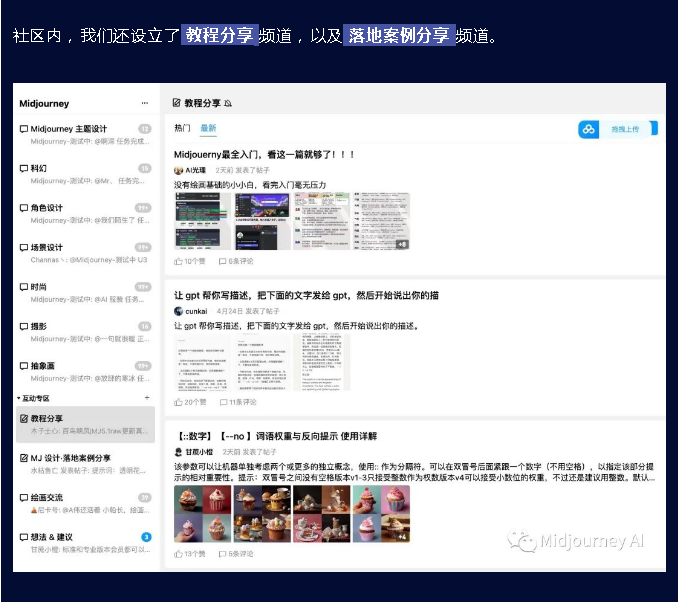Viewport: 678px width, 602px height.
Task: Open the 想法 & 建议 channel
Action: point(85,543)
